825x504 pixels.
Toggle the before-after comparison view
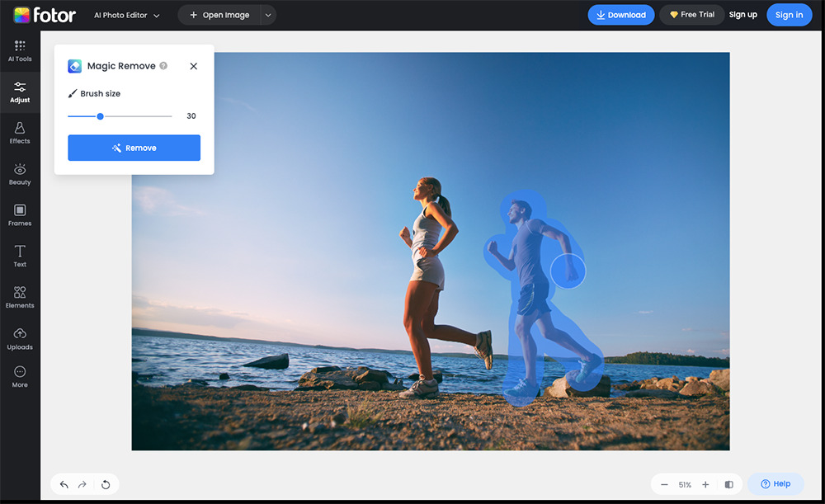pos(728,484)
